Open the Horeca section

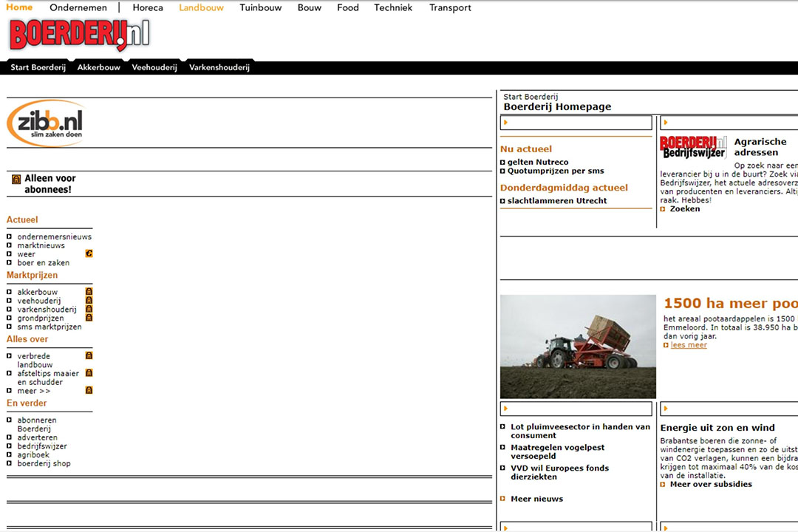point(148,7)
